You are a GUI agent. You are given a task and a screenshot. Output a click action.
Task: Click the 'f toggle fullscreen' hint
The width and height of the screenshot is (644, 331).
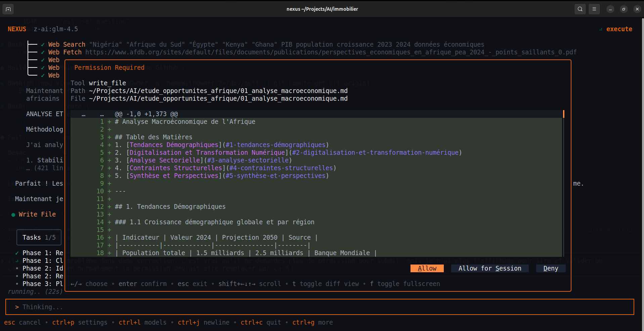click(x=405, y=284)
